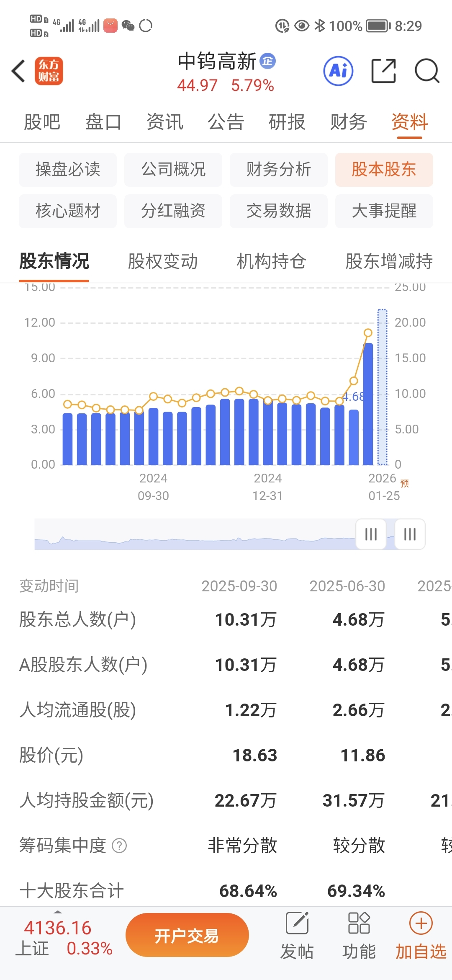Tap the share/export icon
This screenshot has width=452, height=980.
(x=383, y=71)
